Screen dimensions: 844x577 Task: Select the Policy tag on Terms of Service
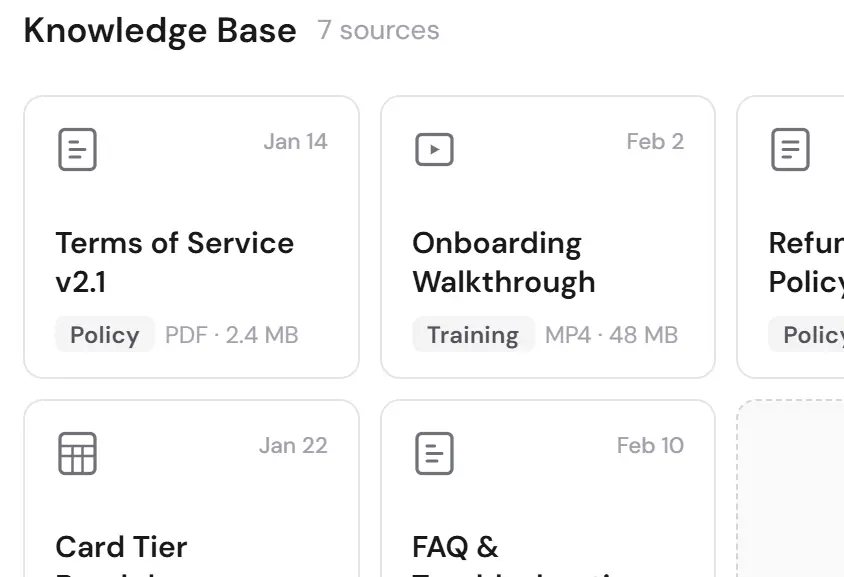coord(105,334)
